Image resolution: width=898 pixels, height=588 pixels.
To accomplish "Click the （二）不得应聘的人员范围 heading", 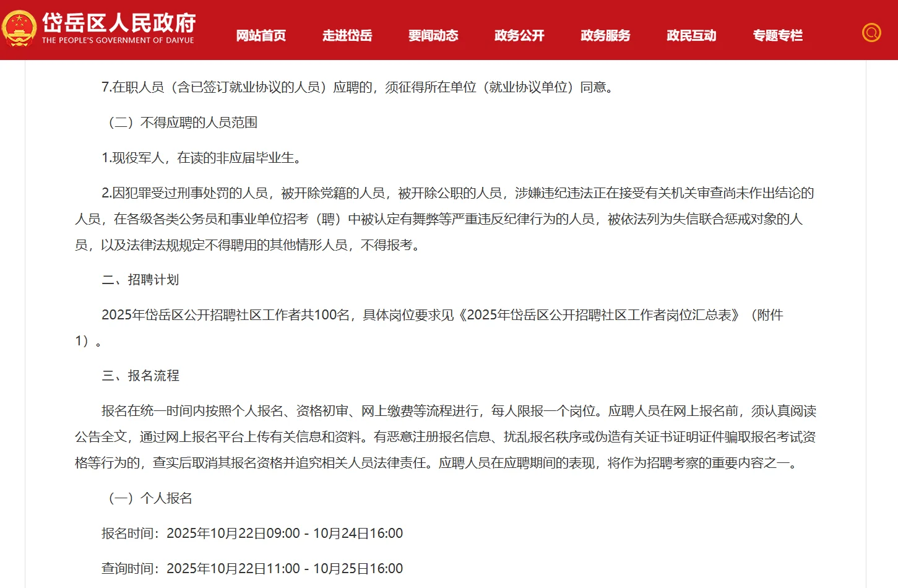I will pyautogui.click(x=184, y=122).
